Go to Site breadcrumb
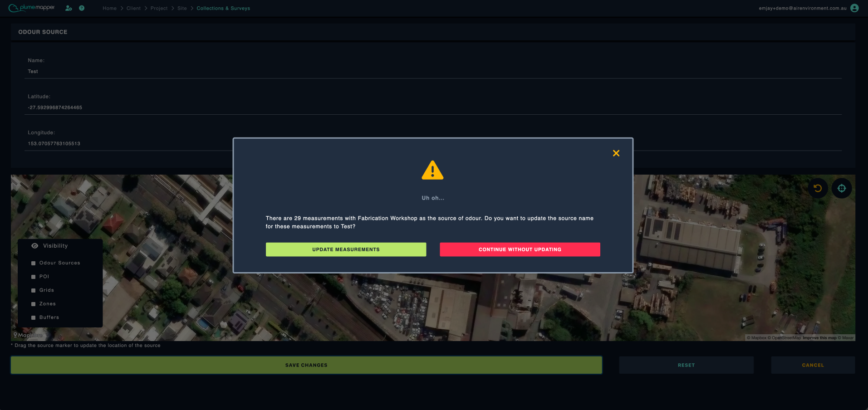 coord(182,8)
